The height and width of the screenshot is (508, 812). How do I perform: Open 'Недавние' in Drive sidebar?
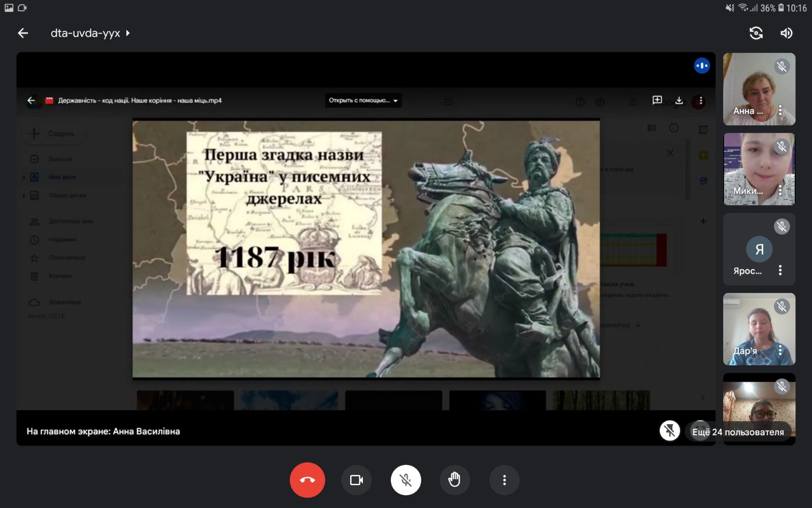pos(62,239)
